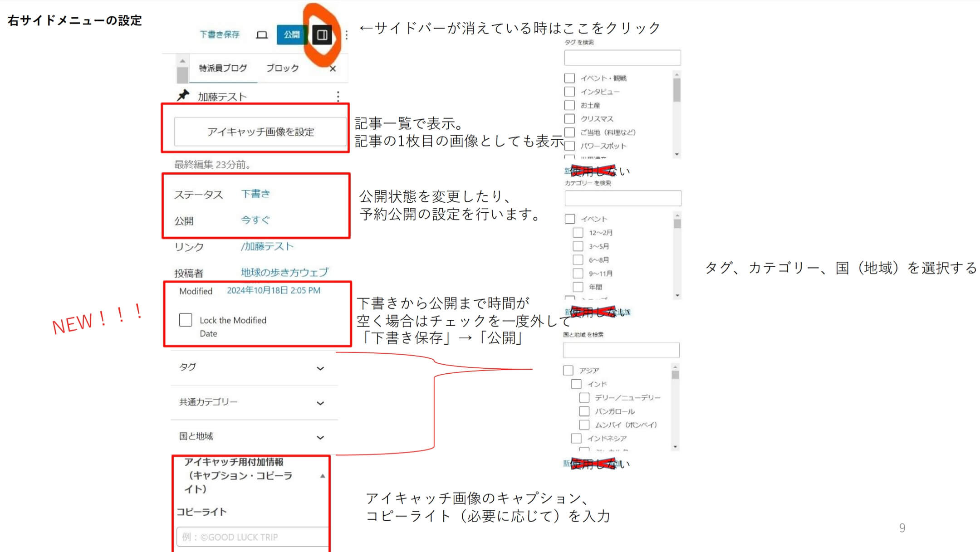Check the イベント category checkbox

568,219
